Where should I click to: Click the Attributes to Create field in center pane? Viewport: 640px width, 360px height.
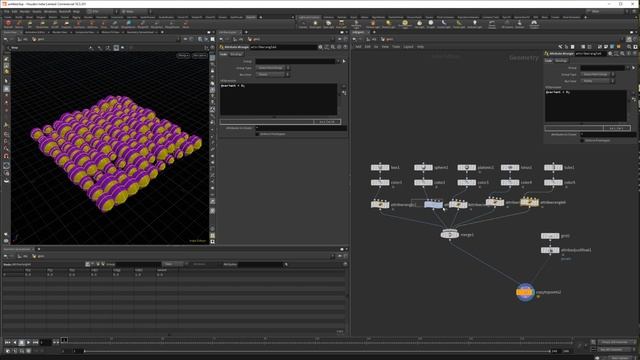tap(301, 128)
